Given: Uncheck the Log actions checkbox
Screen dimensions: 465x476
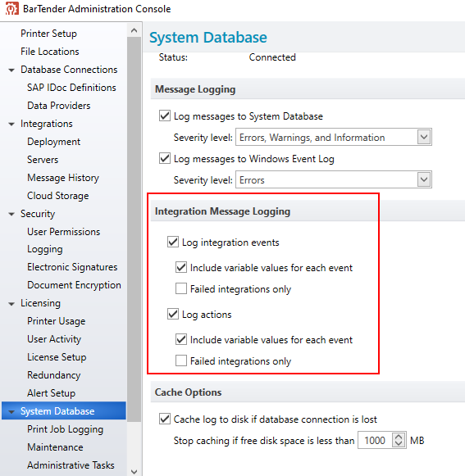Looking at the screenshot, I should (173, 314).
